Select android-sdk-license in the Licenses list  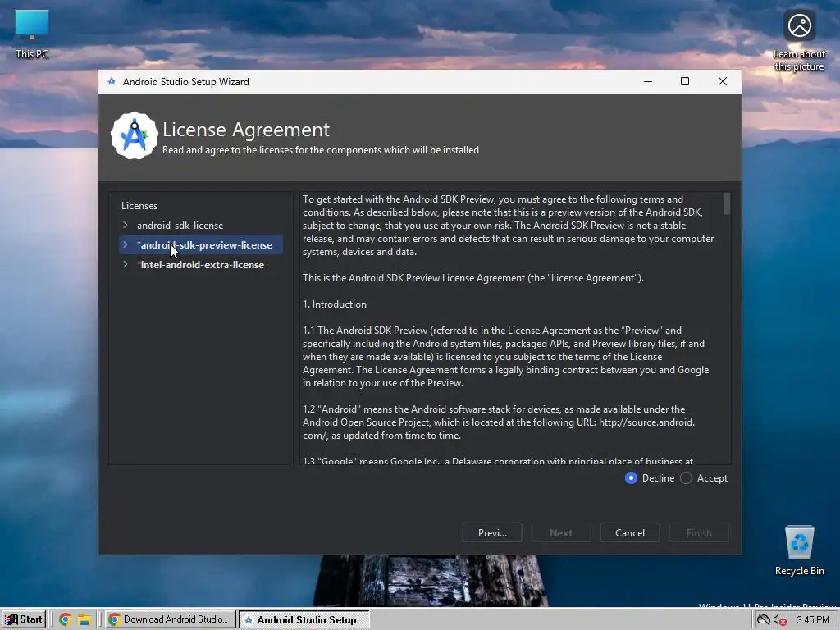tap(180, 226)
